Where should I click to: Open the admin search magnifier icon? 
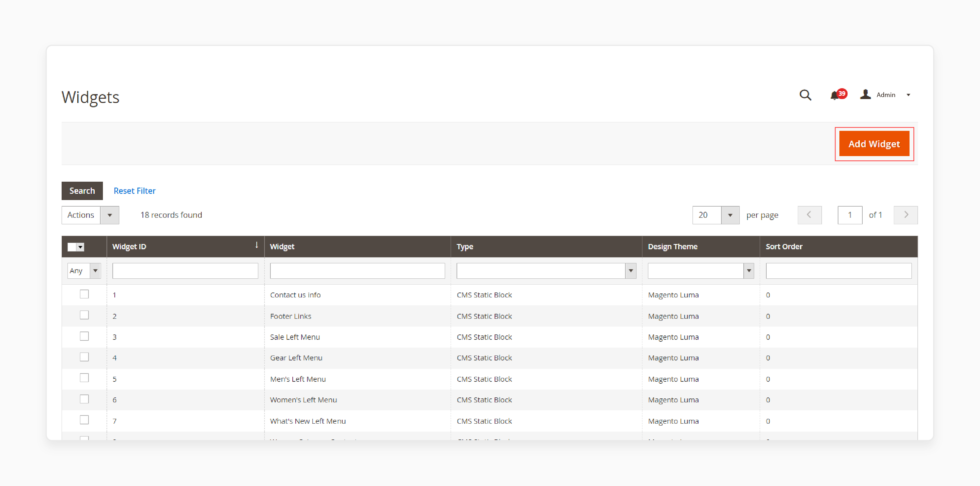805,95
